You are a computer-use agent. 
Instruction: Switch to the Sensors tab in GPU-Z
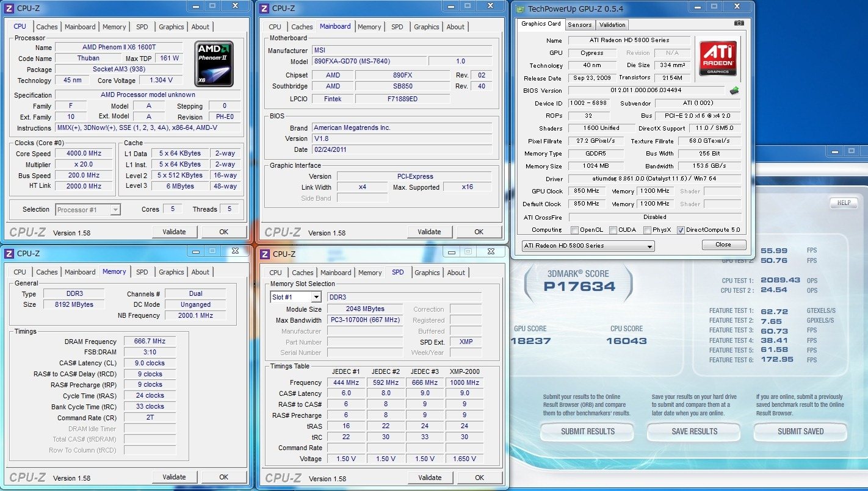(579, 25)
